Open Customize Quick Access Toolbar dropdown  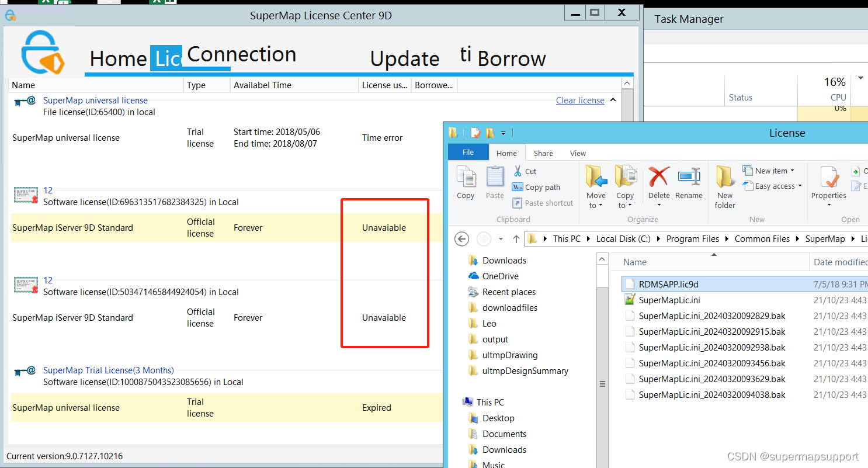pos(503,133)
